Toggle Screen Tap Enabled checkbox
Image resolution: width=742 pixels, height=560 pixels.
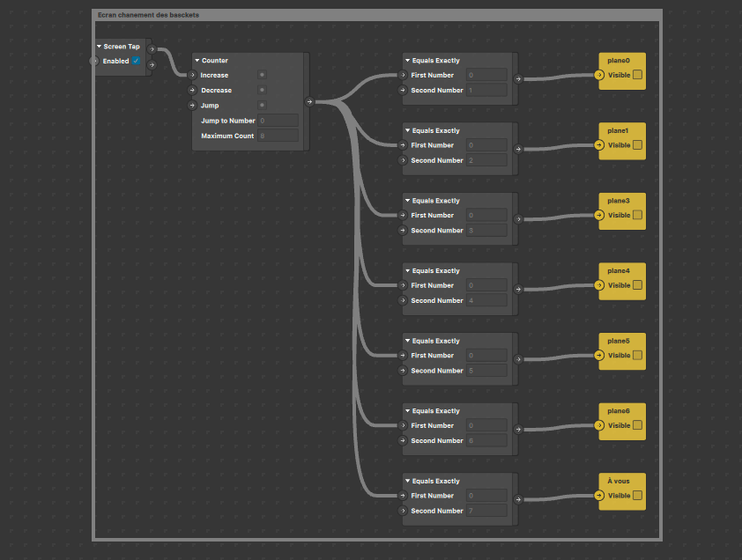[x=136, y=61]
